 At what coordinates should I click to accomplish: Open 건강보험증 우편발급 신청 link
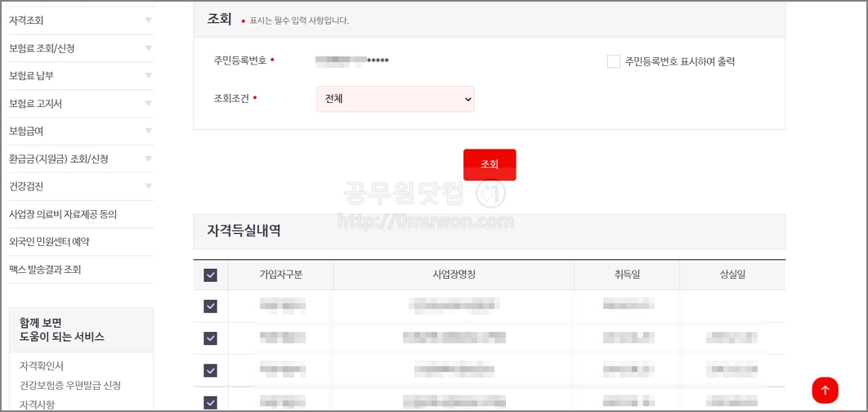click(x=70, y=385)
